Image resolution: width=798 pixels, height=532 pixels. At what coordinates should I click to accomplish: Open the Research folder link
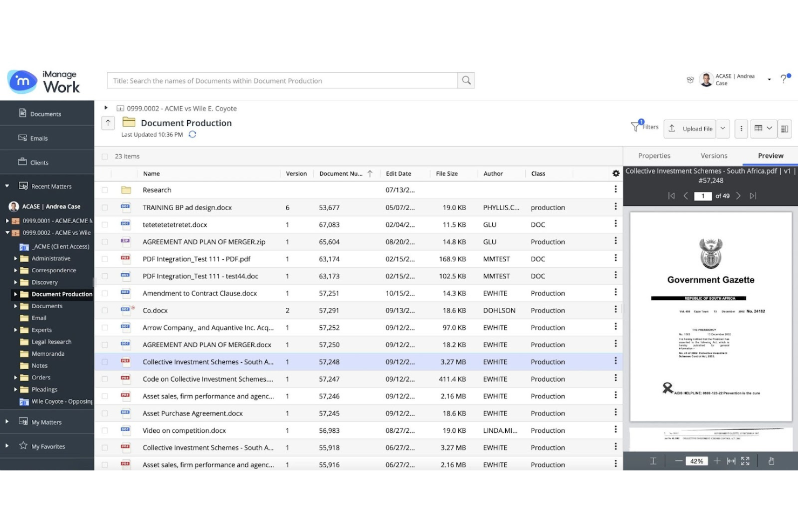pos(156,190)
